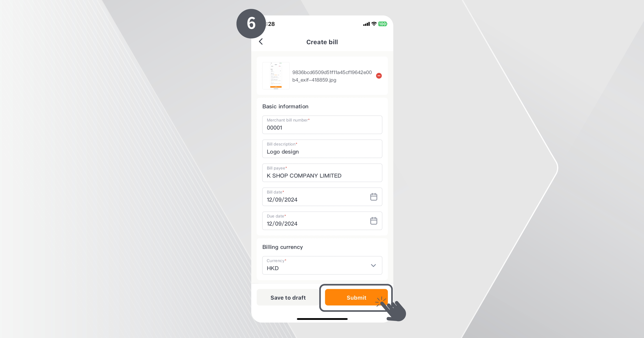Image resolution: width=644 pixels, height=338 pixels.
Task: Click the red remove icon on attachment
Action: [379, 76]
